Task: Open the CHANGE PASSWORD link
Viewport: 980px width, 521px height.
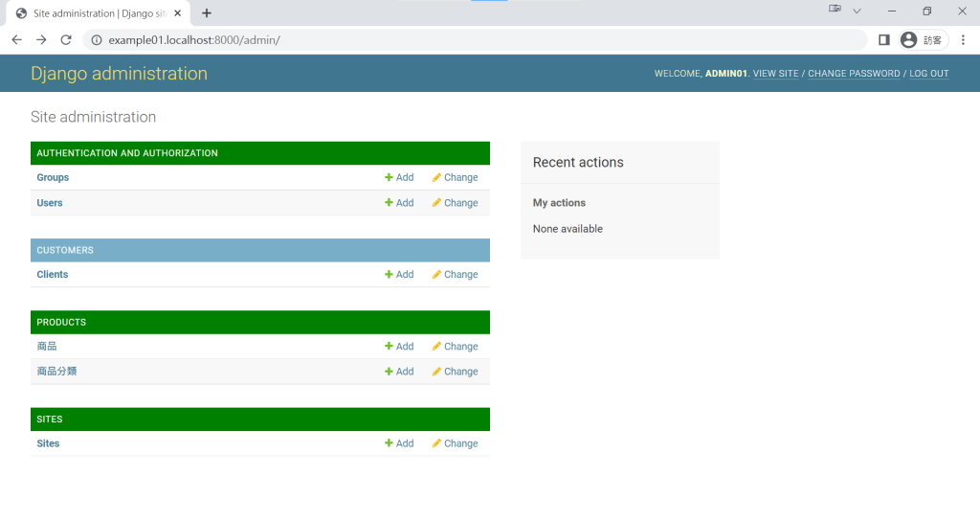Action: coord(854,73)
